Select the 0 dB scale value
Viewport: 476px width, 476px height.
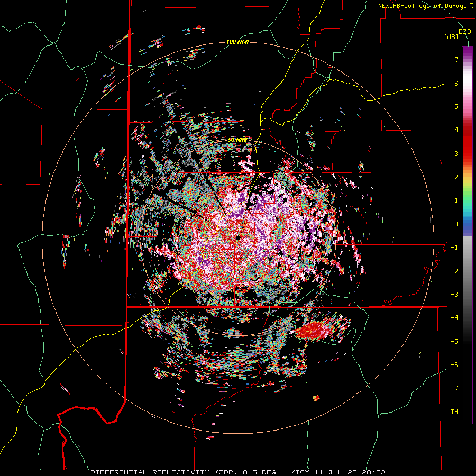point(456,224)
